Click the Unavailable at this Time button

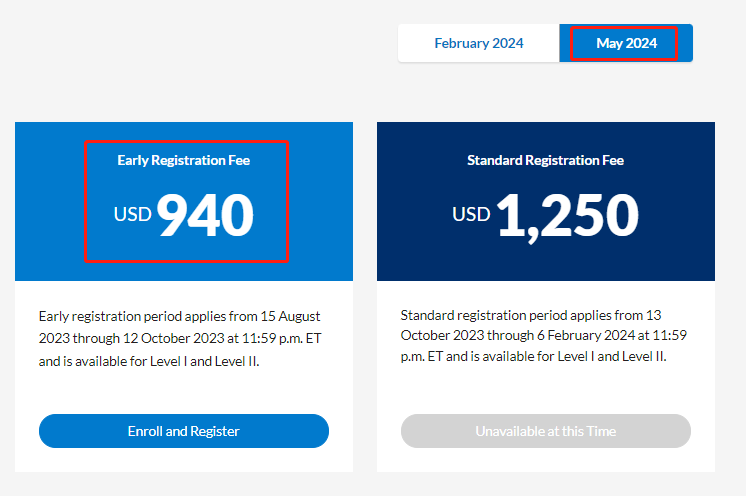tap(546, 431)
